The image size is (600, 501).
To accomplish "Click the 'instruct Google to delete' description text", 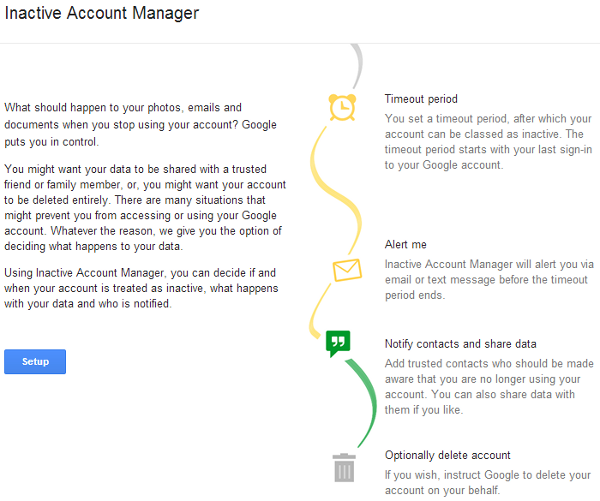I will [488, 482].
